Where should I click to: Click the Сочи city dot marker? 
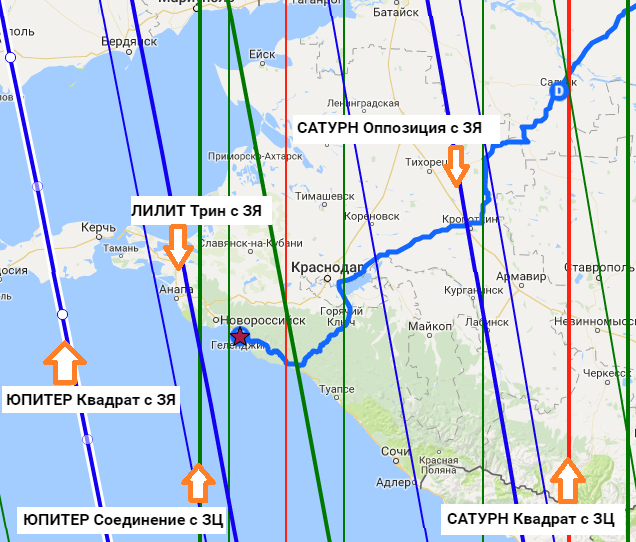tap(396, 461)
